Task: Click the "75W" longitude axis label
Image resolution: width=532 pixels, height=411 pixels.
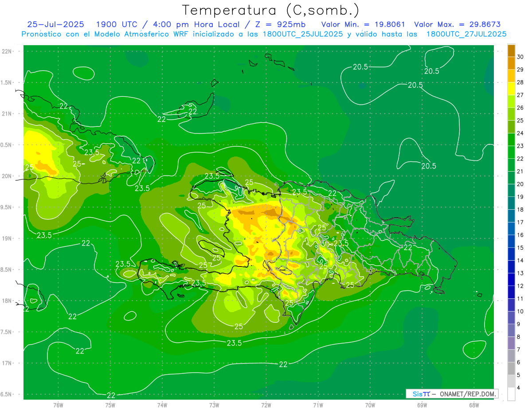Action: [110, 405]
